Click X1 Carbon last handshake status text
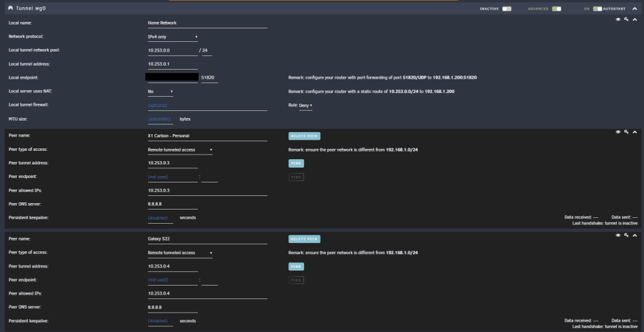 [605, 224]
